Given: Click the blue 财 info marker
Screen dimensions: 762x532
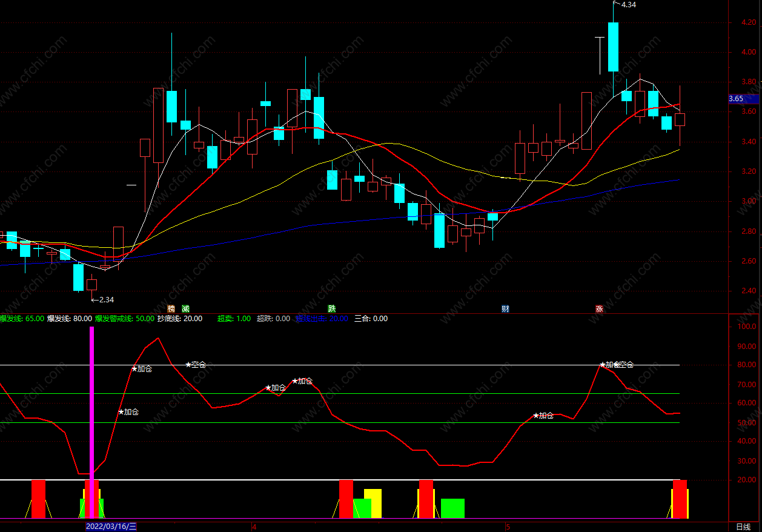Looking at the screenshot, I should tap(505, 308).
